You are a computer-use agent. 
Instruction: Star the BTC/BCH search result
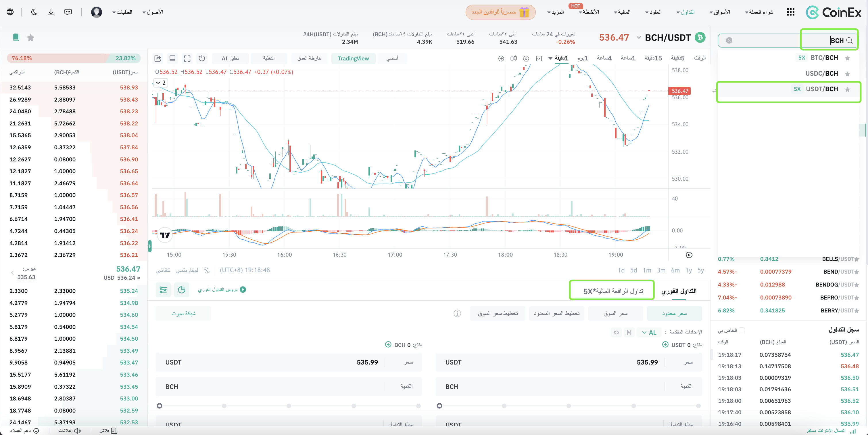pos(847,58)
